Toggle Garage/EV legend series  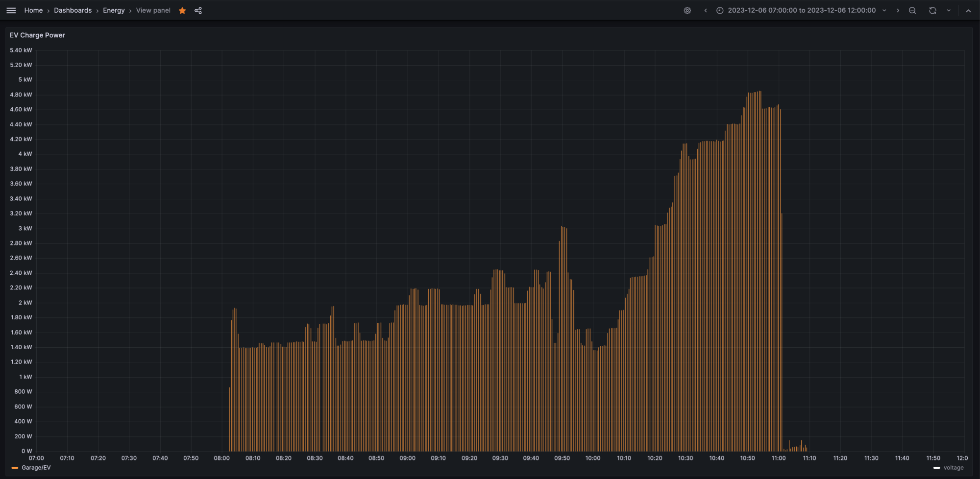click(x=36, y=468)
